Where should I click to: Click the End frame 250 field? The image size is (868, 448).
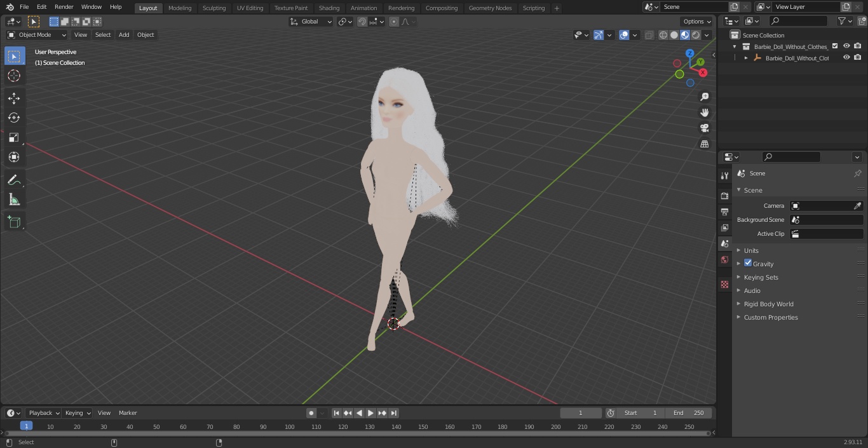point(689,413)
